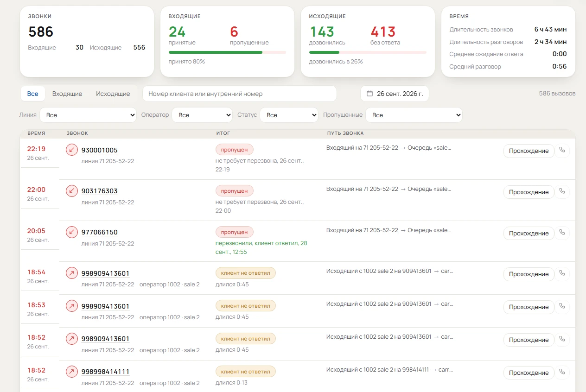586x392 pixels.
Task: Open phone number 977066150
Action: click(100, 232)
